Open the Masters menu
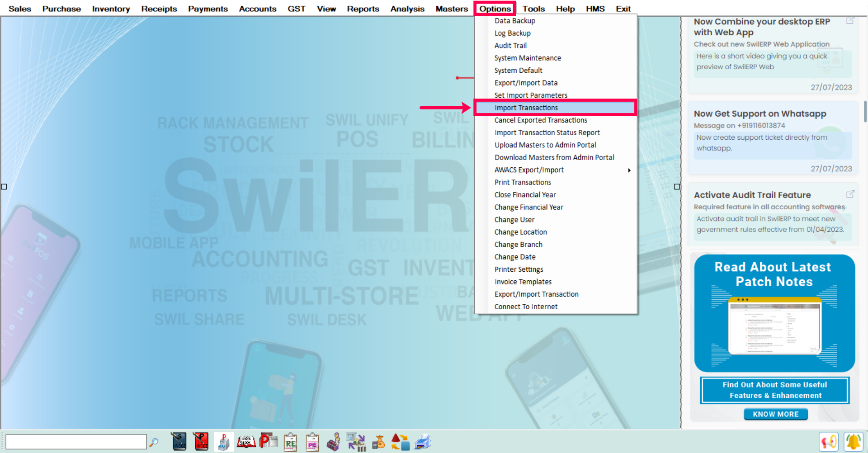This screenshot has width=868, height=453. pos(452,9)
